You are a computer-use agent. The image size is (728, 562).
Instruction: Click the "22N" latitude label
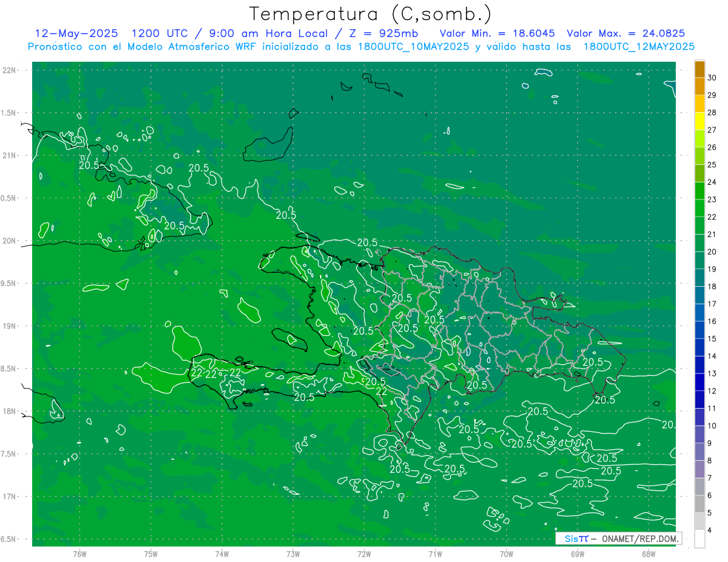coord(9,70)
